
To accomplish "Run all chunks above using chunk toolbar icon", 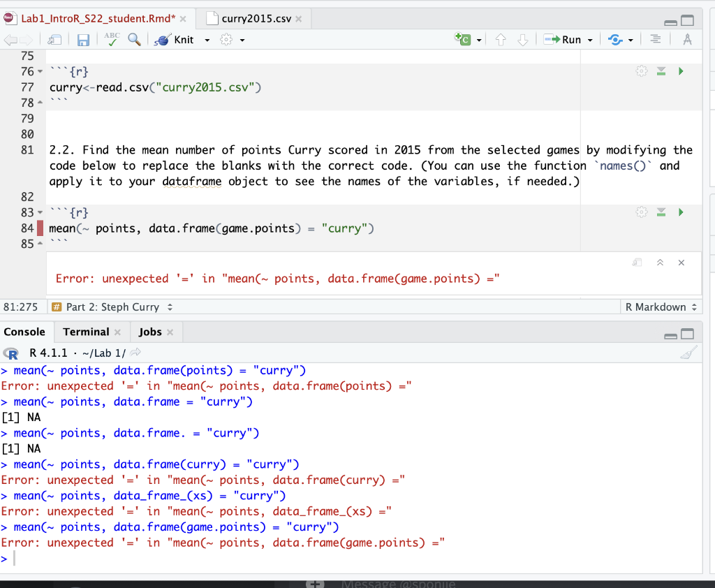I will (661, 212).
